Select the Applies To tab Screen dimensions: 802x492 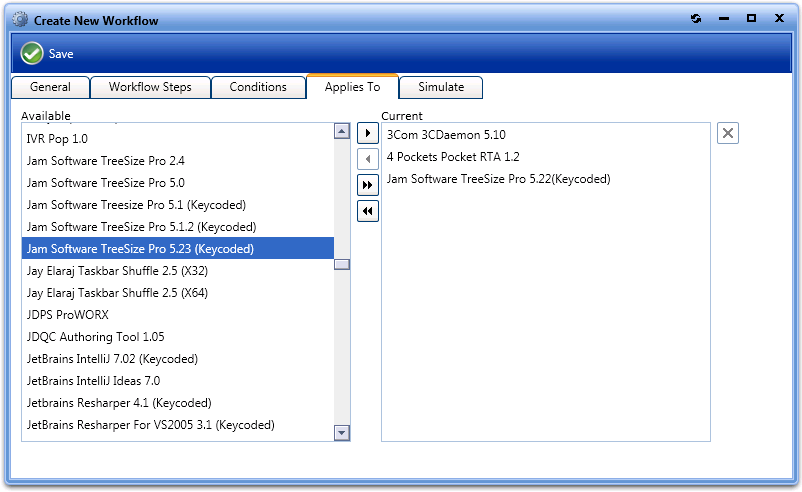pyautogui.click(x=352, y=87)
